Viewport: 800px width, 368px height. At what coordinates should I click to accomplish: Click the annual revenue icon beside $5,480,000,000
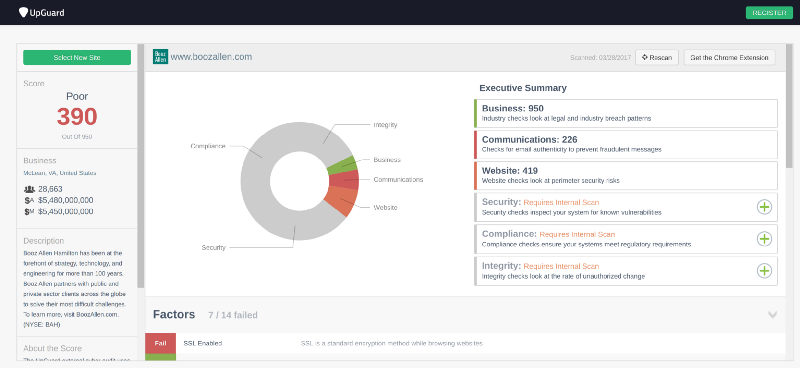click(29, 201)
